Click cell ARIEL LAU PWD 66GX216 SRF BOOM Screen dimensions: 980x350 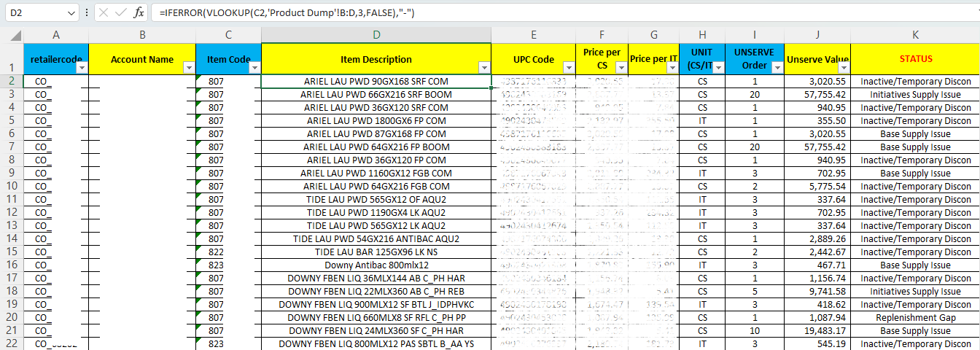pyautogui.click(x=376, y=94)
